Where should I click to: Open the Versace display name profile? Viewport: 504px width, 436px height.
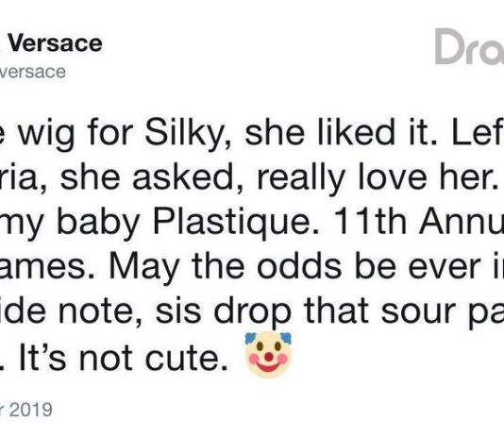click(x=55, y=43)
